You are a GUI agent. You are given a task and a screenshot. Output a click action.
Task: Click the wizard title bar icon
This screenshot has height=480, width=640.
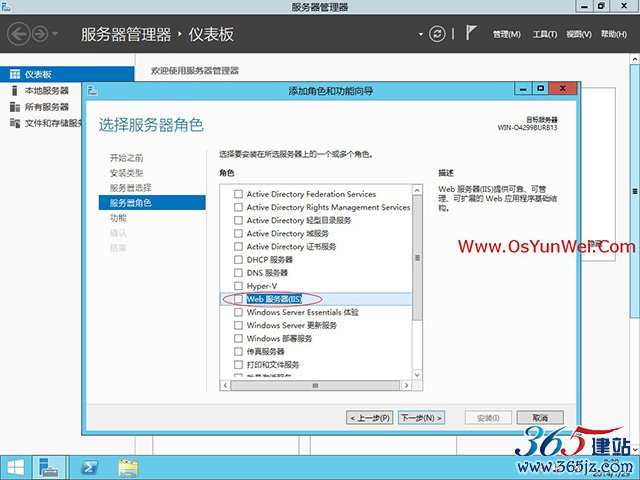[93, 90]
